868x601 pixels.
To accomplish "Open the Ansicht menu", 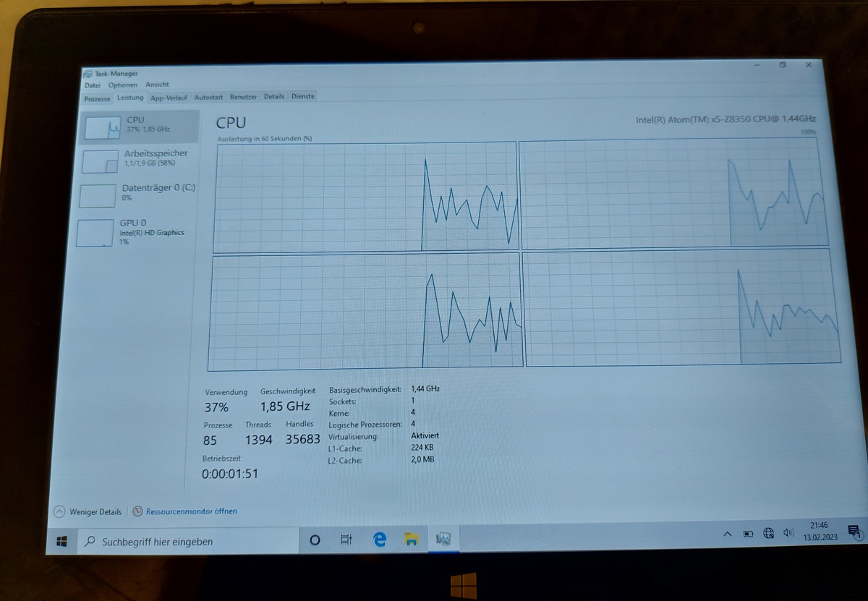I will point(158,85).
